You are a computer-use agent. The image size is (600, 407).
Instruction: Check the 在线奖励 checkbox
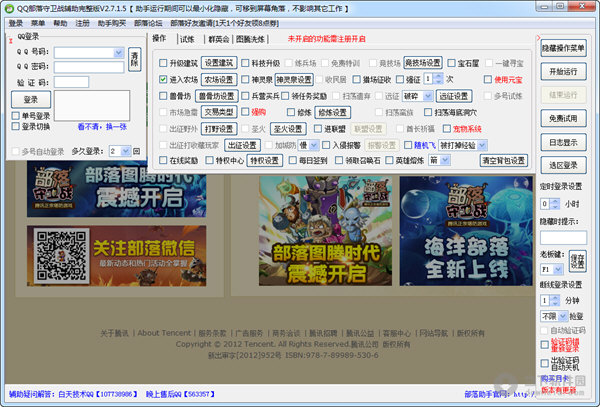click(163, 160)
